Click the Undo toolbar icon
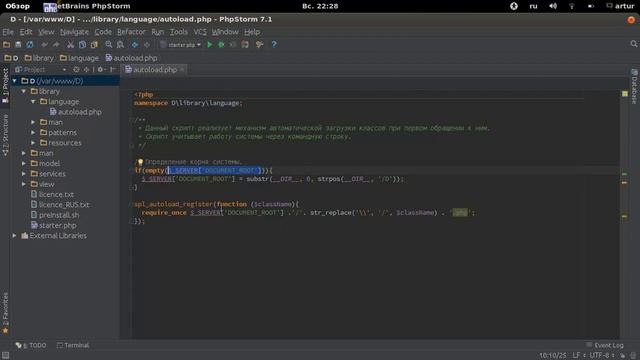 [44, 45]
